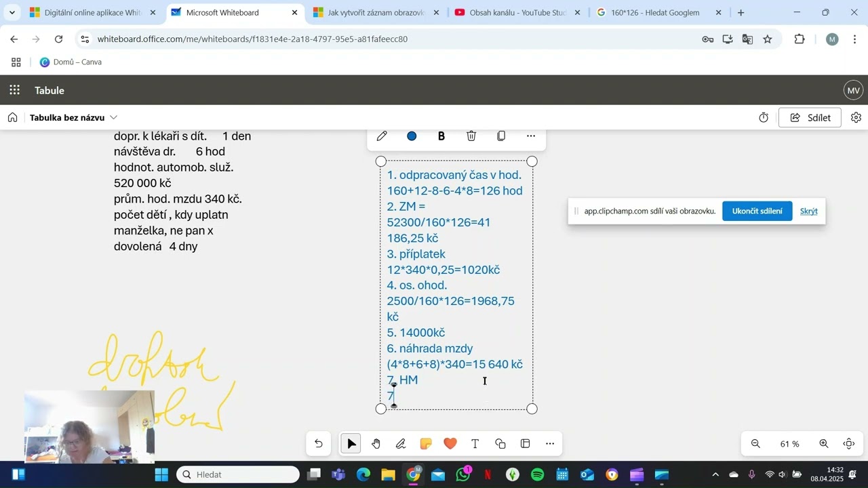868x488 pixels.
Task: Open the blue text color picker
Action: (x=412, y=136)
